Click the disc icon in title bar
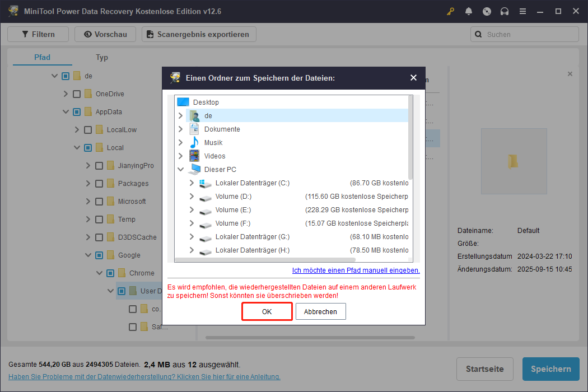The height and width of the screenshot is (392, 588). pyautogui.click(x=487, y=11)
